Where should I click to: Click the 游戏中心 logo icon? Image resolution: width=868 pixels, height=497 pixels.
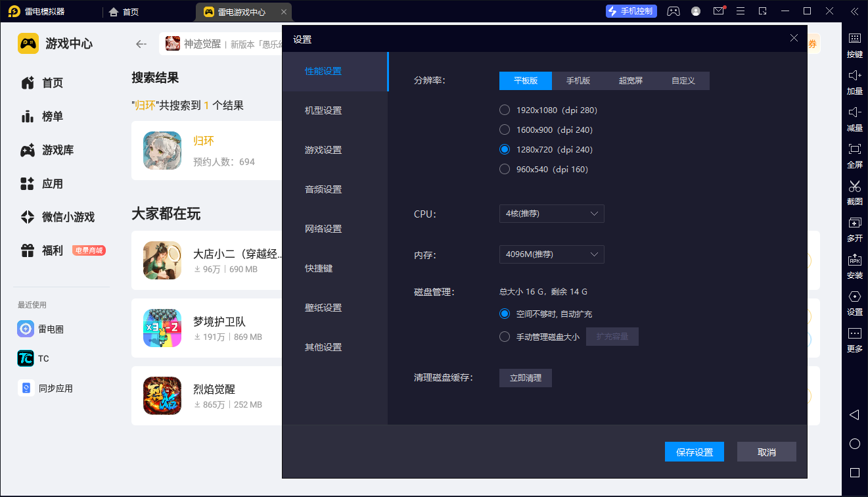(28, 44)
